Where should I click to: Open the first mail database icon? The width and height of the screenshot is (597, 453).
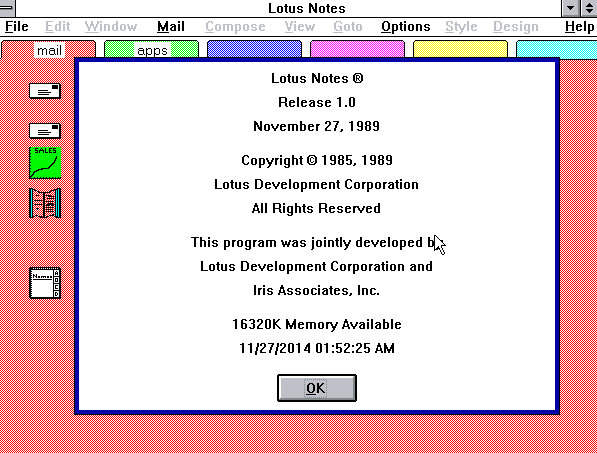tap(45, 91)
